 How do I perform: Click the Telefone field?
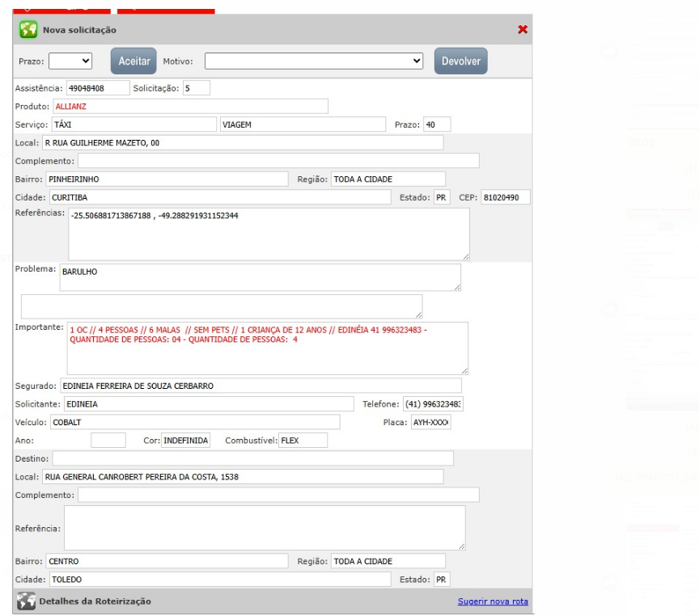pyautogui.click(x=433, y=403)
